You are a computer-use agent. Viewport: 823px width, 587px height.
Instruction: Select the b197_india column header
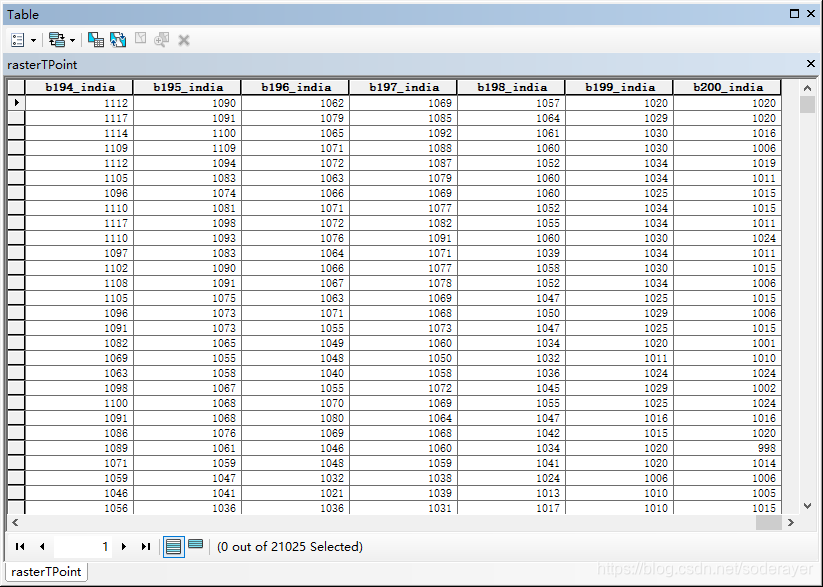404,87
